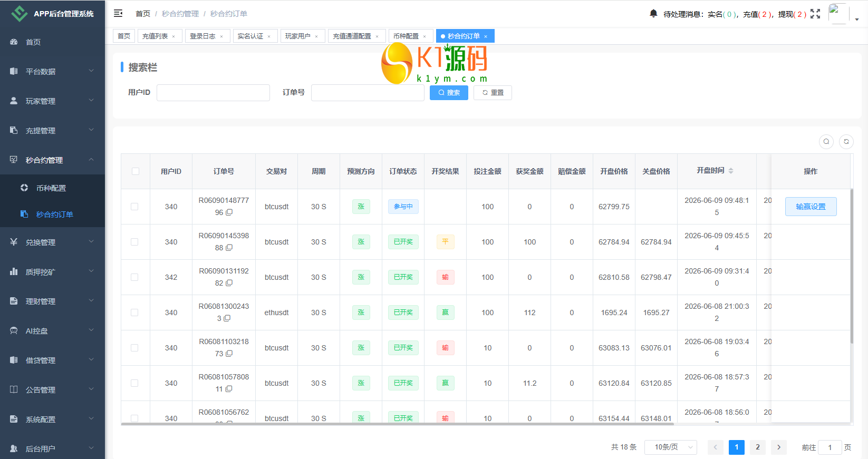
Task: Expand 理财管理 sidebar menu
Action: [x=52, y=301]
